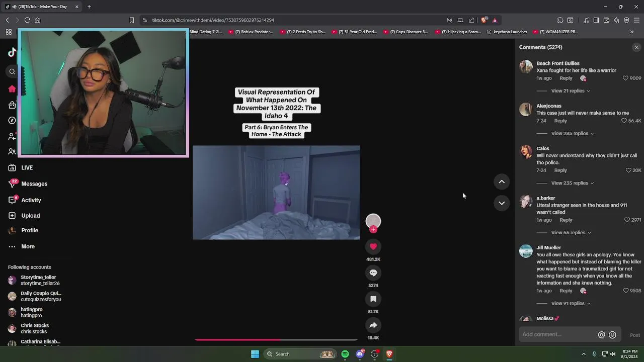Open the TikTok search icon in sidebar

click(12, 71)
